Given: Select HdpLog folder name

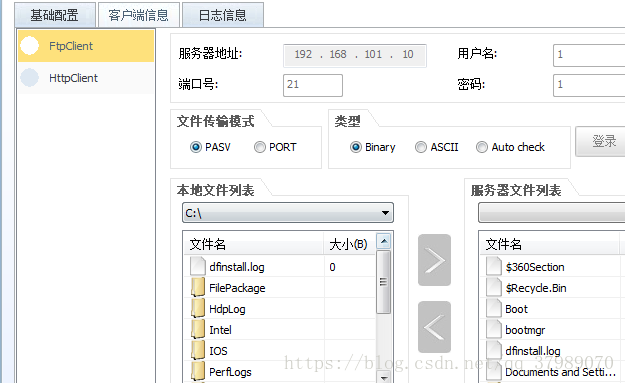Looking at the screenshot, I should click(x=227, y=309).
